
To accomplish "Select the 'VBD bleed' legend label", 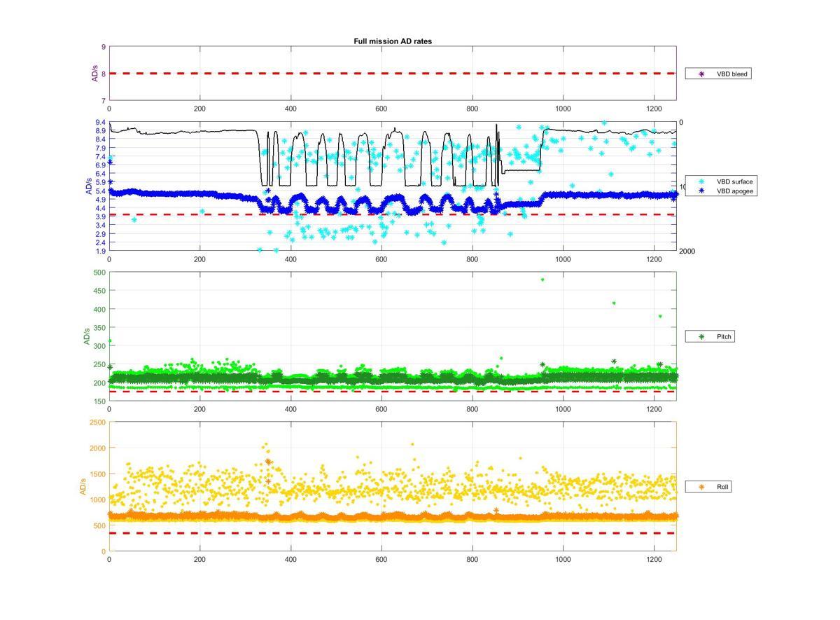I will [x=731, y=74].
